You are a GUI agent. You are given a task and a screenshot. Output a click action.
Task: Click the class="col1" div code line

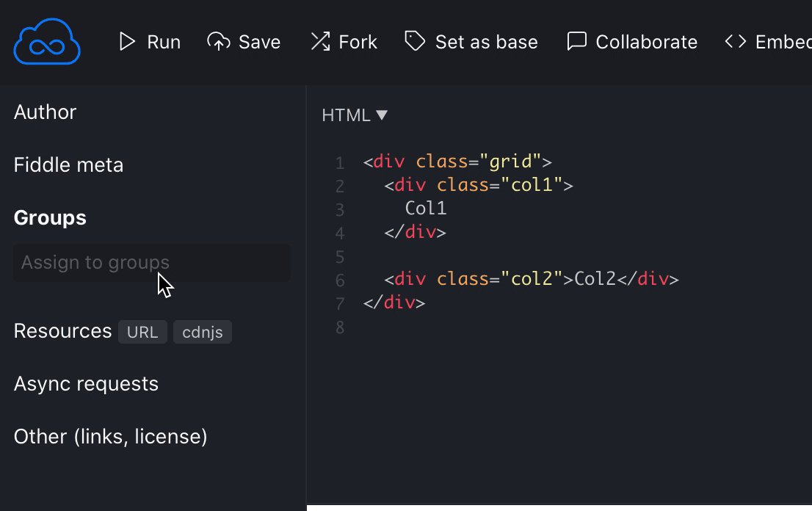tap(479, 185)
